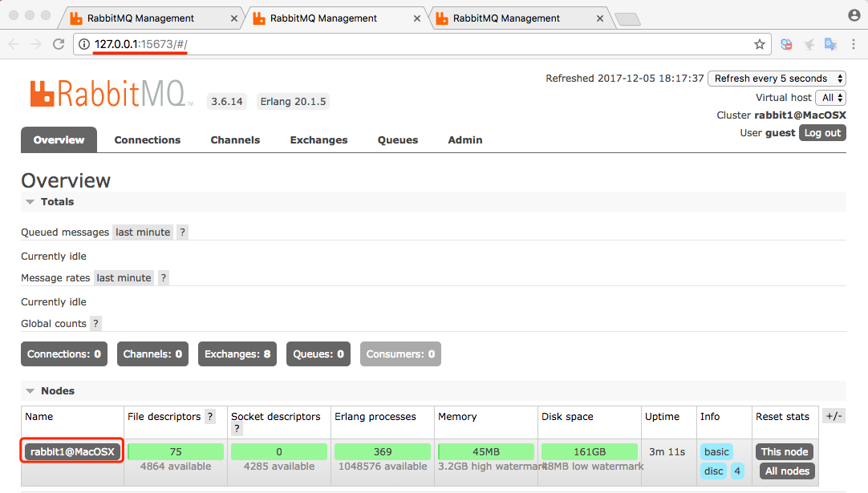This screenshot has width=868, height=493.
Task: Change Queued messages last minute range
Action: click(143, 232)
